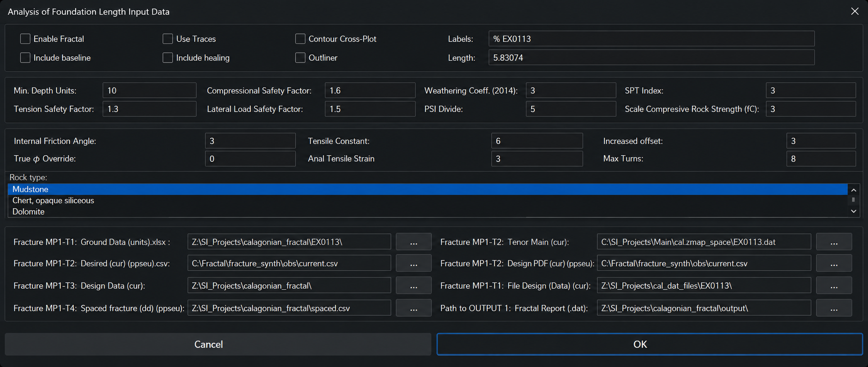Edit the Tension Safety Factor field
Image resolution: width=868 pixels, height=367 pixels.
point(149,109)
